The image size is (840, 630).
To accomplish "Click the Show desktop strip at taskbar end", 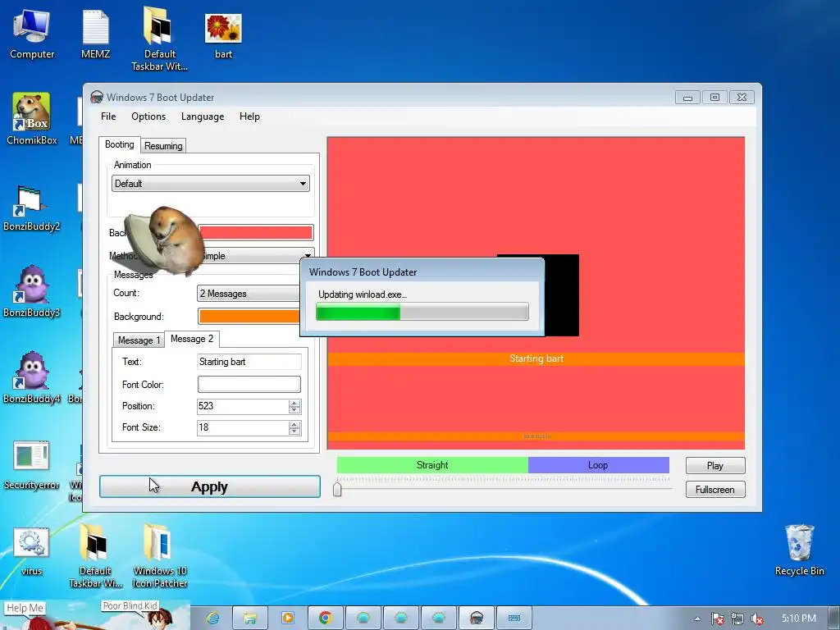I will coord(836,619).
